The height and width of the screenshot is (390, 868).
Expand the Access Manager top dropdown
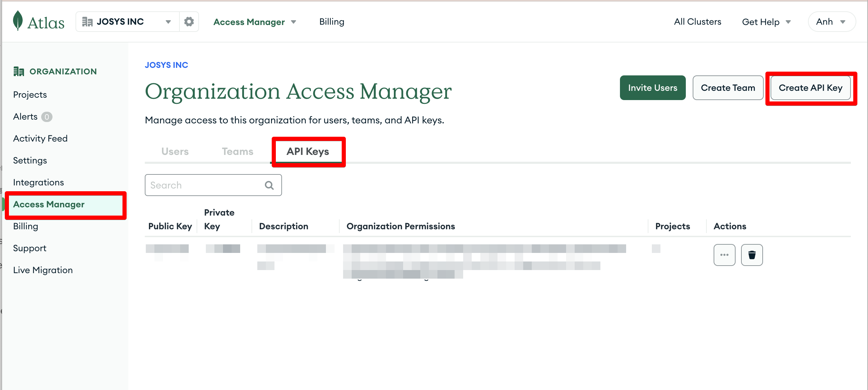point(255,22)
